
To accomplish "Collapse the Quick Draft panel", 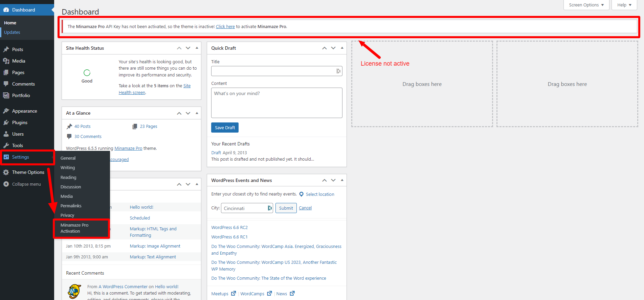I will tap(342, 48).
